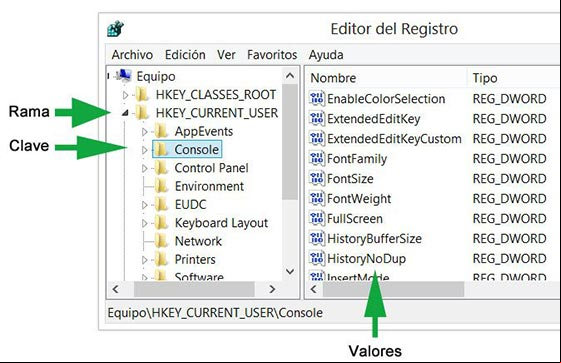Open the Ver menu
This screenshot has height=363, width=561.
click(226, 55)
